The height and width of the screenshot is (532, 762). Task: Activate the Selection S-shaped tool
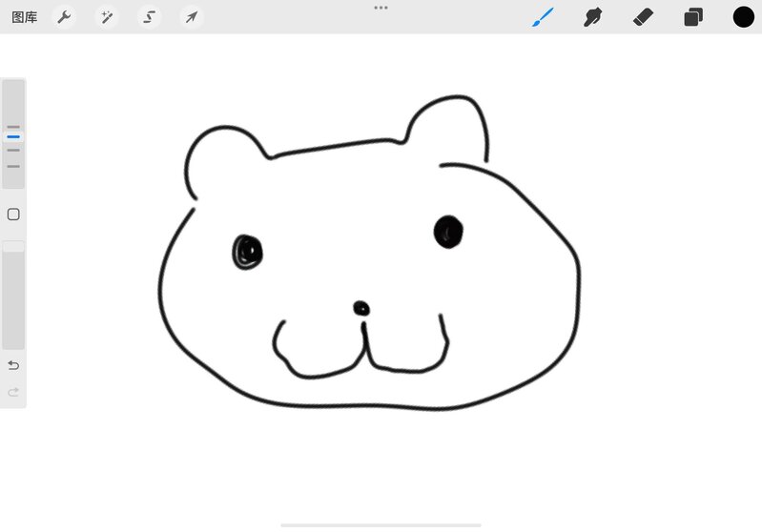(149, 17)
